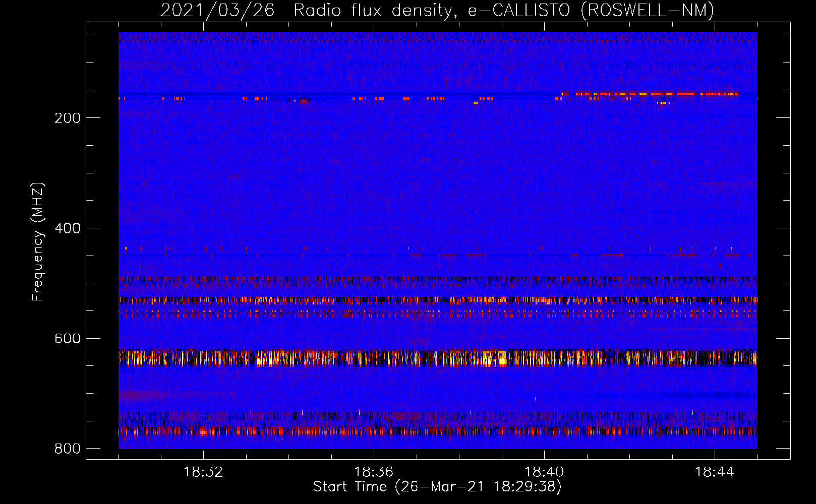Click the 800 frequency tick label
The height and width of the screenshot is (504, 816).
pos(68,449)
